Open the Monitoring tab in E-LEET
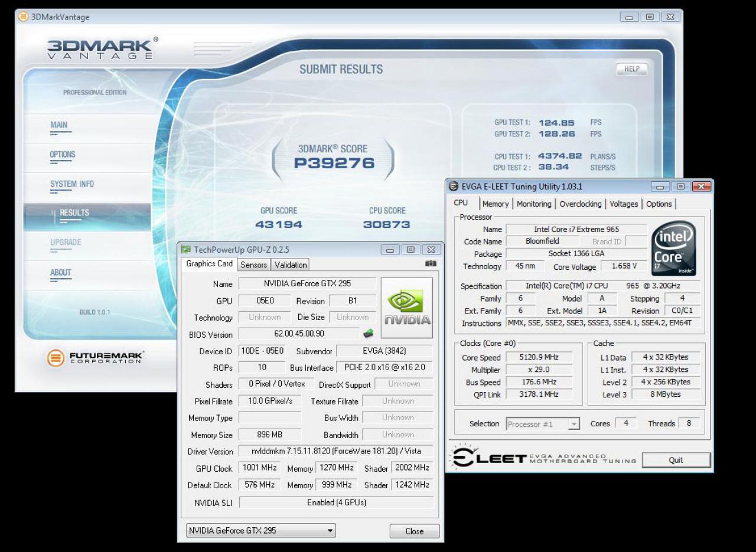The width and height of the screenshot is (756, 552). [534, 204]
